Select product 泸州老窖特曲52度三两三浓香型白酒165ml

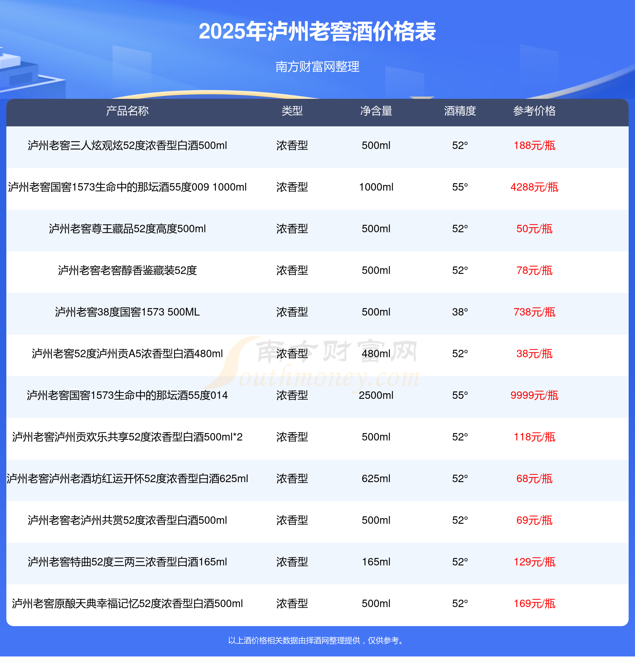pos(127,562)
